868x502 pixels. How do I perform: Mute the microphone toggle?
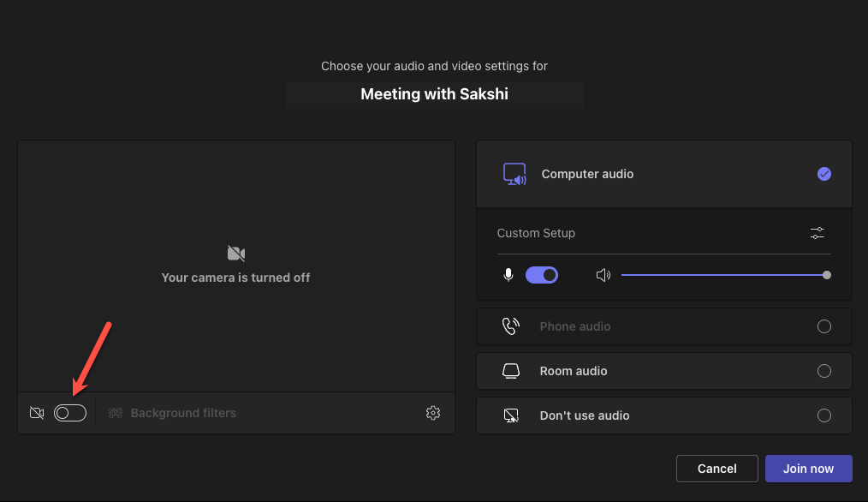[x=542, y=274]
